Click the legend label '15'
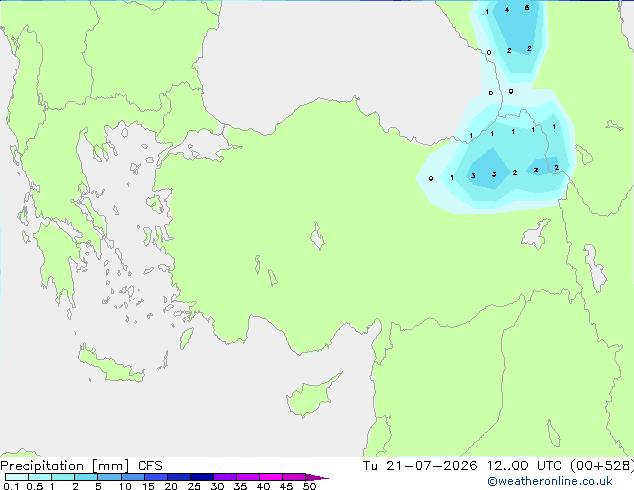The image size is (634, 490). 148,486
